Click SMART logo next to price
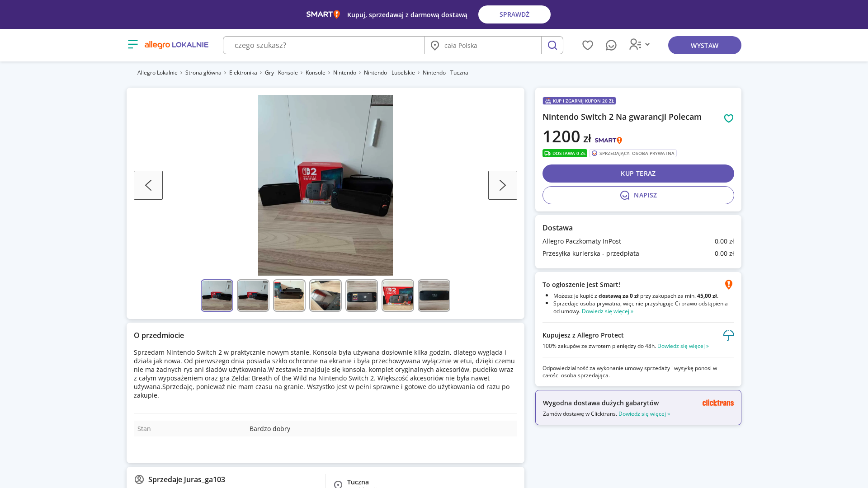868x488 pixels. (x=608, y=140)
